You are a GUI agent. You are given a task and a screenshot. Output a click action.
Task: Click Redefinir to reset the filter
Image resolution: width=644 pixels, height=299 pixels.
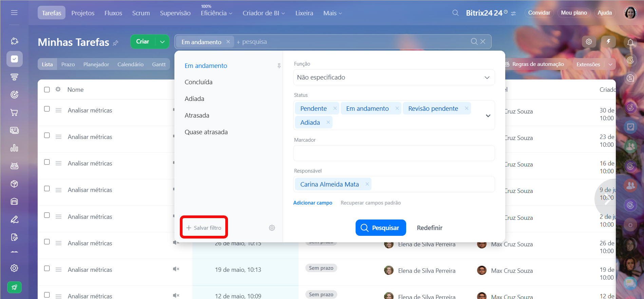tap(430, 228)
